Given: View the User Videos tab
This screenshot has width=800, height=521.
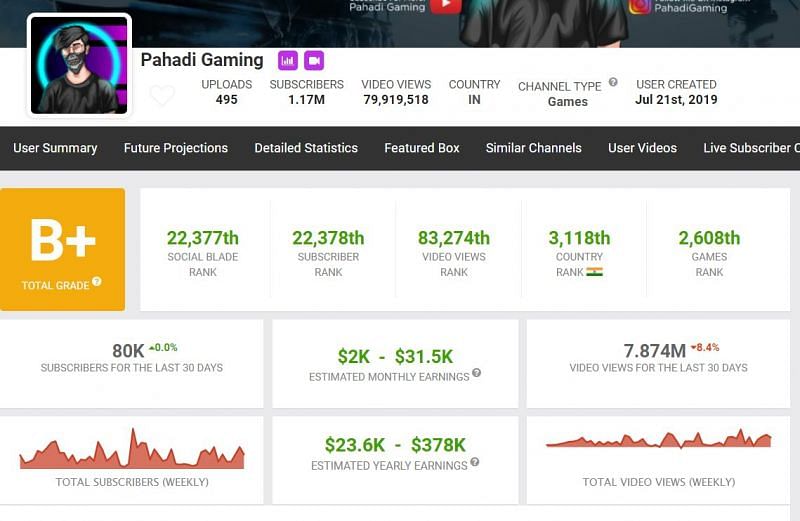Looking at the screenshot, I should (642, 148).
